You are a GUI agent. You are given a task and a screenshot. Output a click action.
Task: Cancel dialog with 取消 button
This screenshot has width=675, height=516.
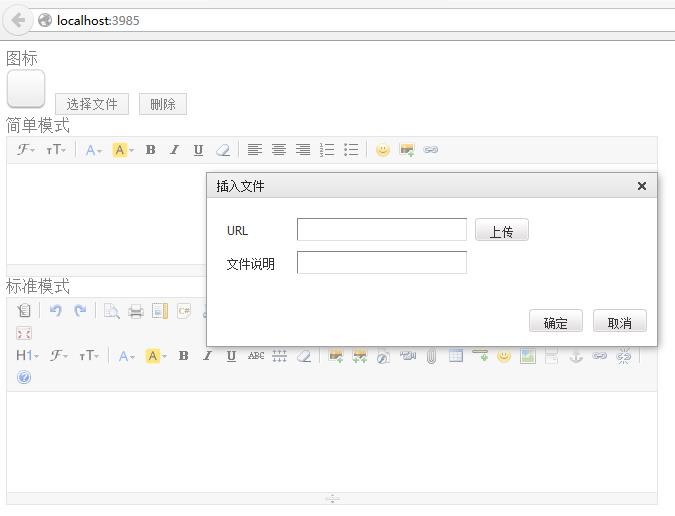click(619, 321)
